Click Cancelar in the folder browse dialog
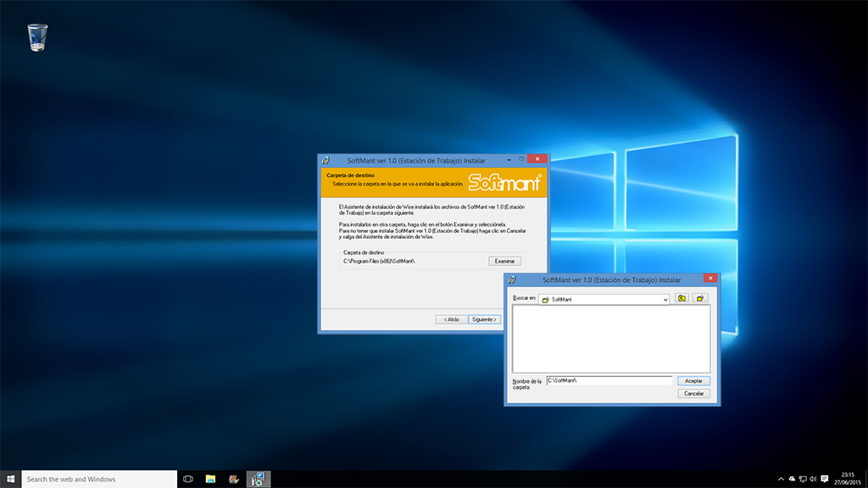Image resolution: width=868 pixels, height=488 pixels. click(x=693, y=393)
